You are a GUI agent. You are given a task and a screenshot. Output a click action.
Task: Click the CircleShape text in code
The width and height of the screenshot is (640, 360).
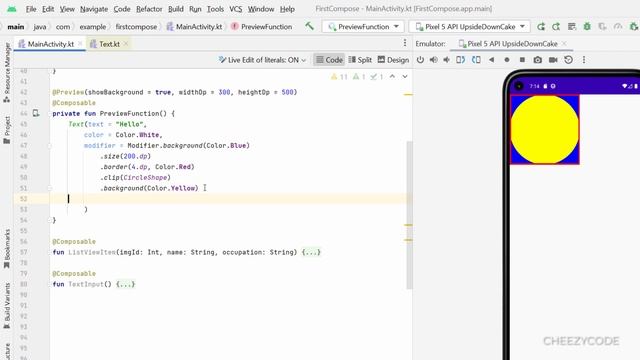[145, 178]
